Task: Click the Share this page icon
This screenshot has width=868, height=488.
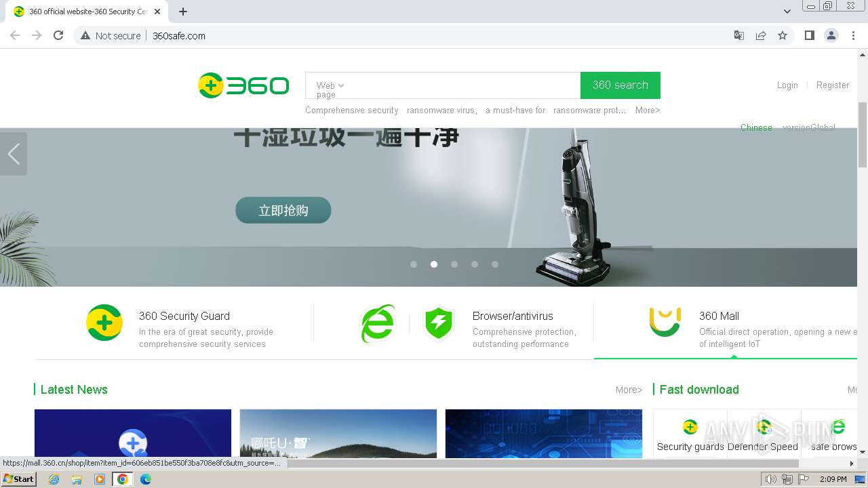Action: tap(761, 35)
